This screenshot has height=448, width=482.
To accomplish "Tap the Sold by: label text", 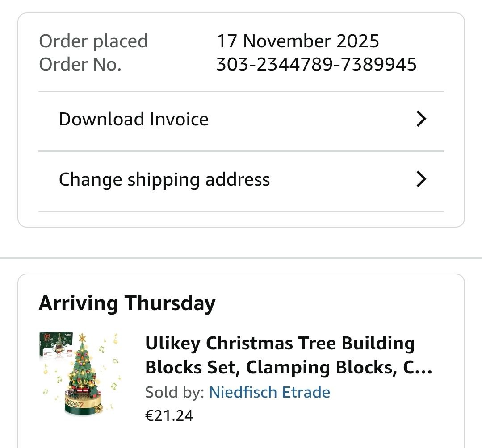I will coord(175,392).
